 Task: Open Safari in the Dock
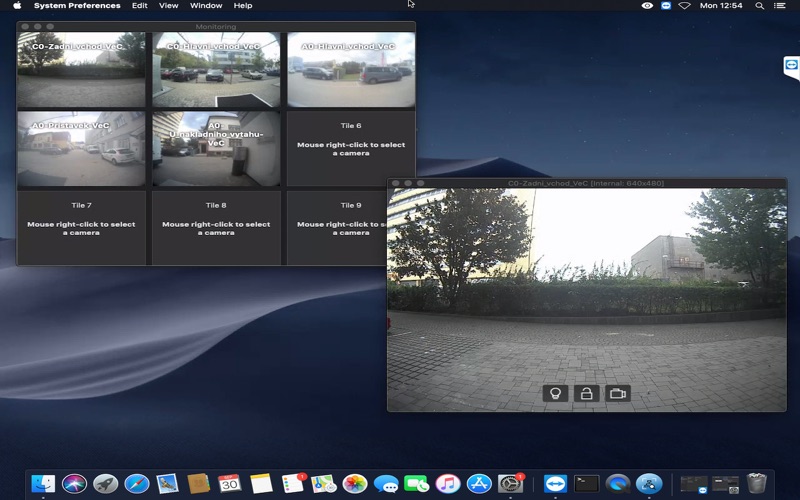(137, 483)
